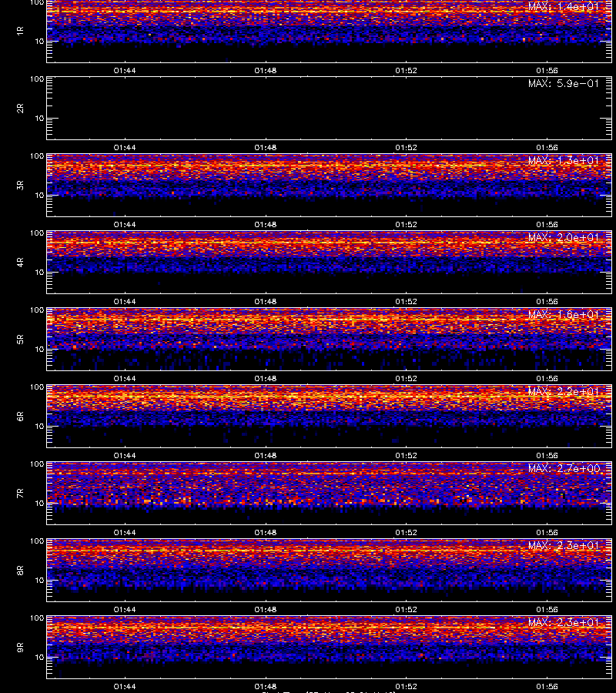Screen dimensions: 616x693
Task: Select the MAX: 2.0e+01 annotation
Action: 564,237
